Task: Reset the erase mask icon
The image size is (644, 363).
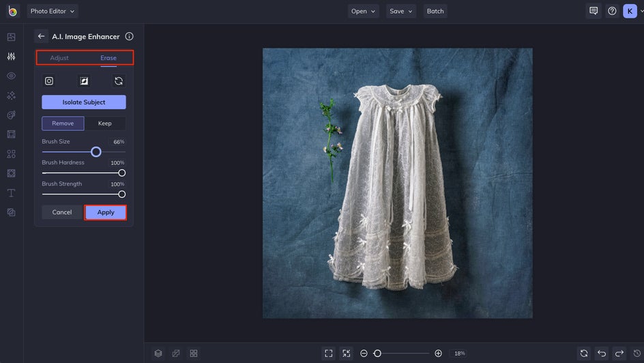Action: pos(119,81)
